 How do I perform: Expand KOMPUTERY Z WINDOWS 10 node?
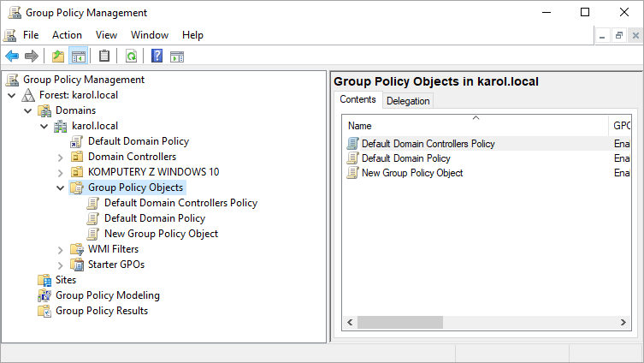[x=60, y=172]
